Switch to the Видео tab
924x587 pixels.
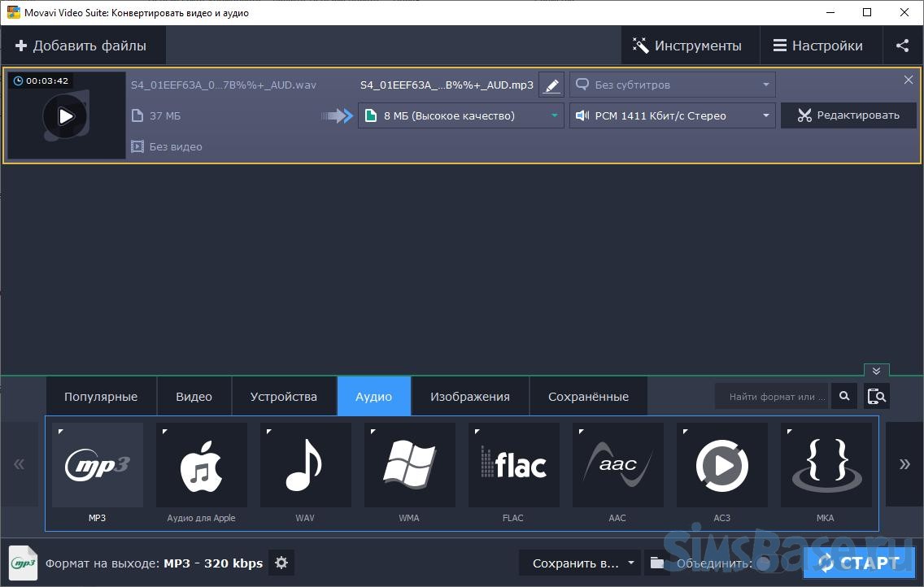[194, 397]
